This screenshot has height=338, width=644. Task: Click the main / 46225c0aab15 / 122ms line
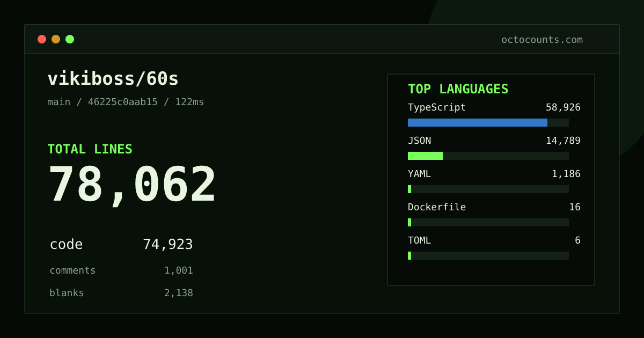click(x=126, y=102)
